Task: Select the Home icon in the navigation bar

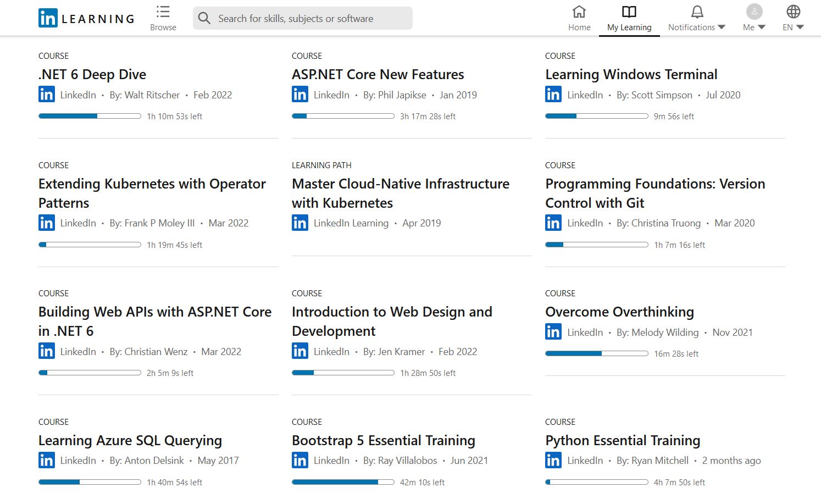Action: point(579,11)
